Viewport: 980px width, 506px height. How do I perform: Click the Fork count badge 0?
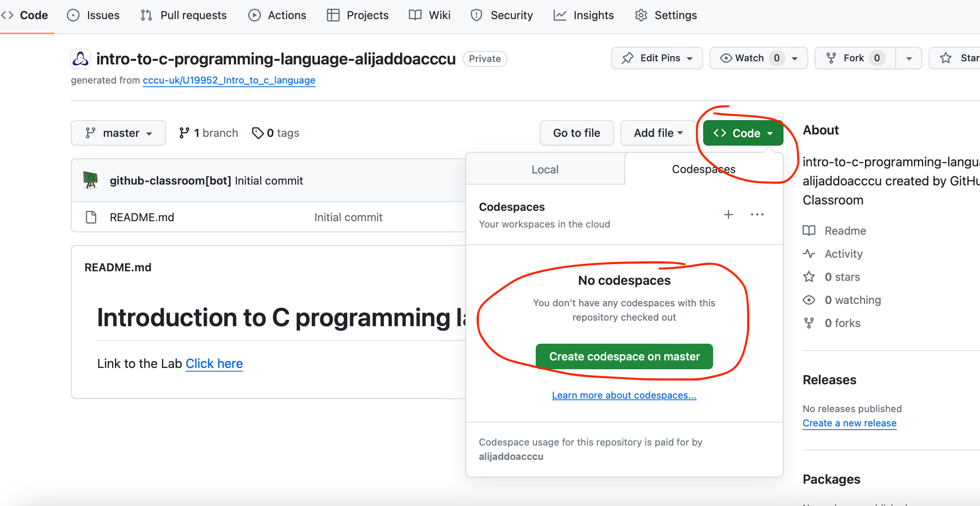click(x=877, y=58)
